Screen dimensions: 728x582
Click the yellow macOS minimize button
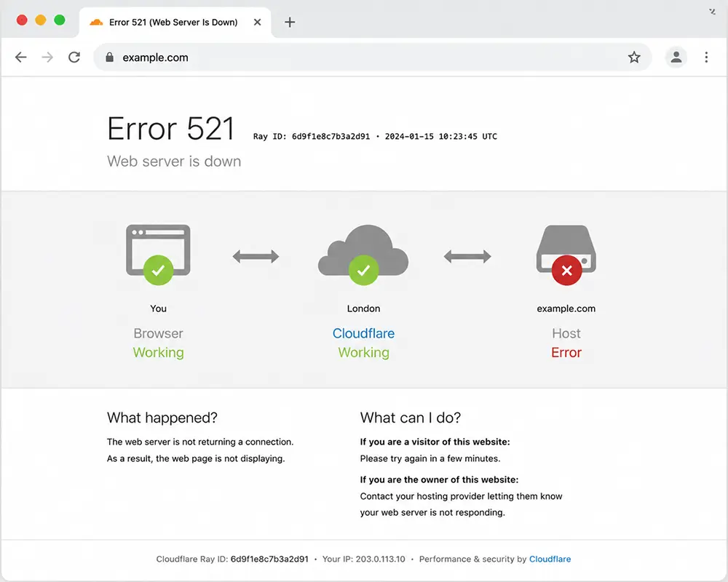pyautogui.click(x=41, y=20)
